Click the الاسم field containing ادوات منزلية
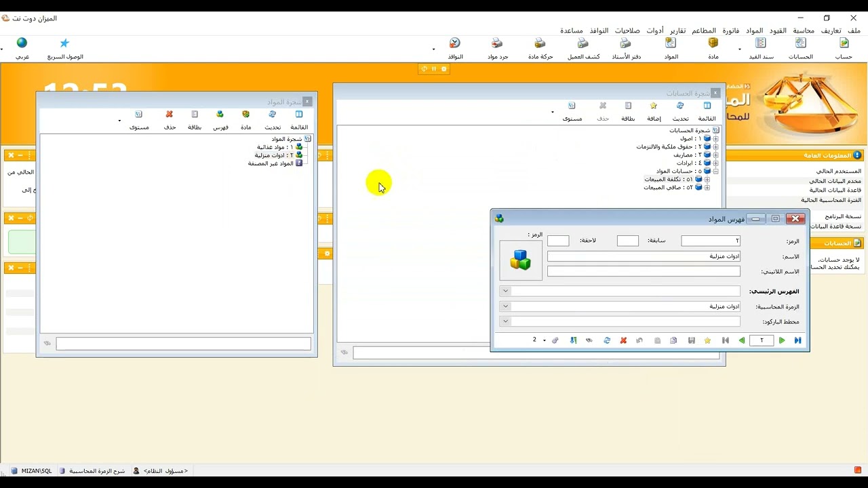868x488 pixels. point(644,256)
